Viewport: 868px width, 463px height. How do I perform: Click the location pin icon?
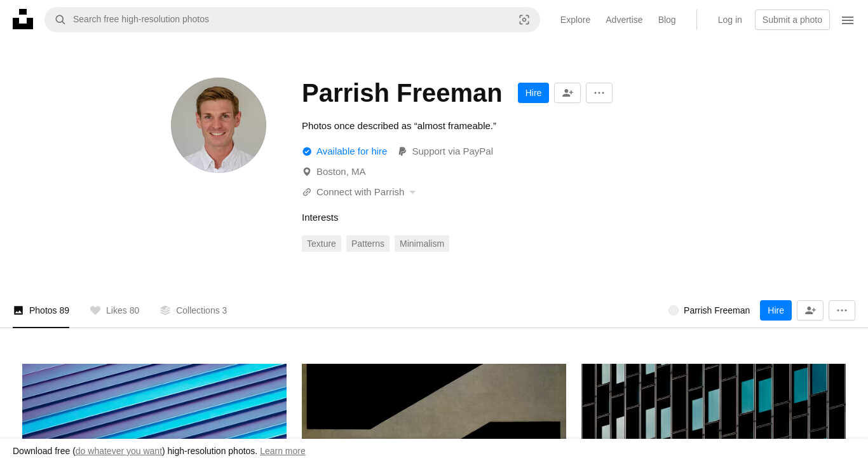point(307,172)
